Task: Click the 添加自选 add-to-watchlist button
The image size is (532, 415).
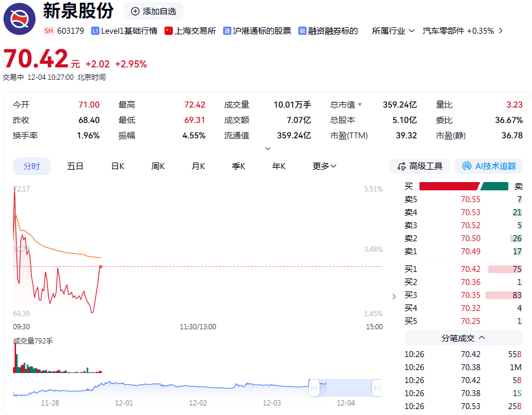Action: 153,11
